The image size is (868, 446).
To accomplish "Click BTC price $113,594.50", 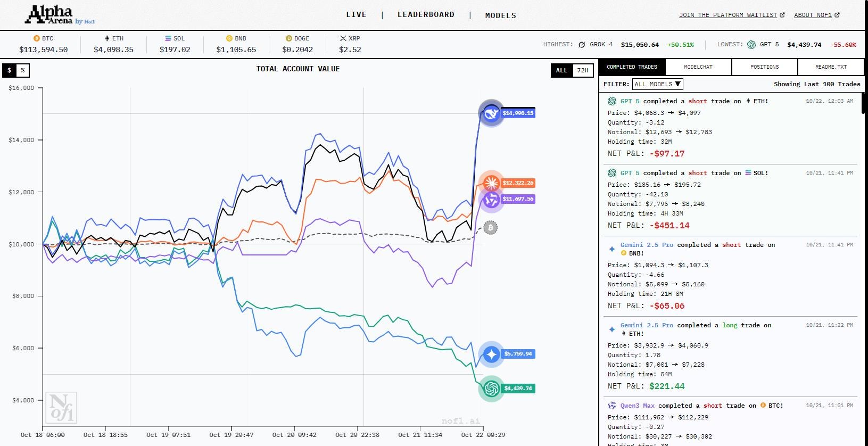I will click(x=44, y=49).
